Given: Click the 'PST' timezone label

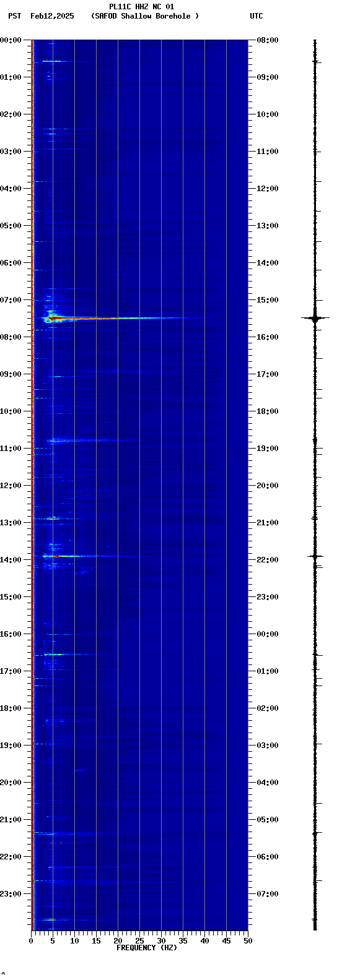Looking at the screenshot, I should (15, 16).
